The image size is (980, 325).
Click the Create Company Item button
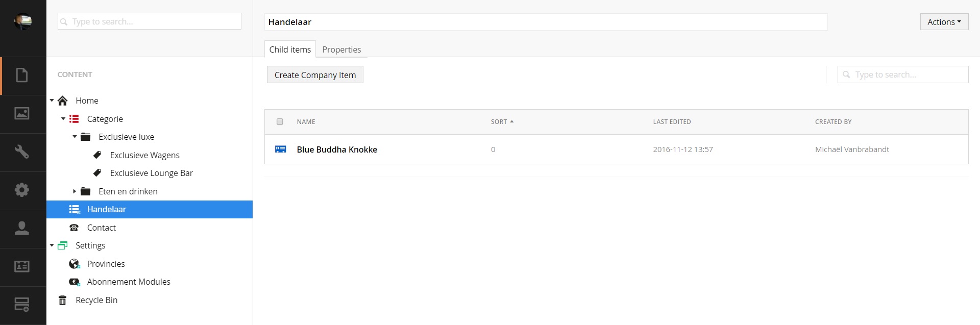pos(315,75)
